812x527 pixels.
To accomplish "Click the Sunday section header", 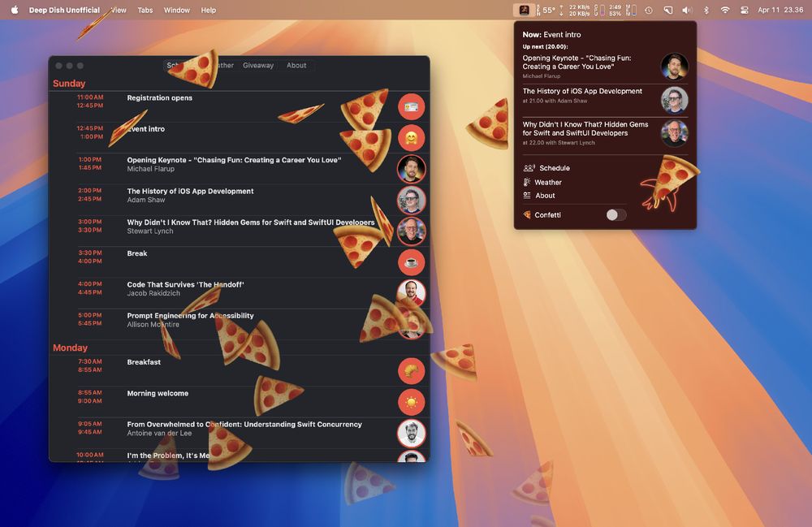I will pyautogui.click(x=69, y=84).
